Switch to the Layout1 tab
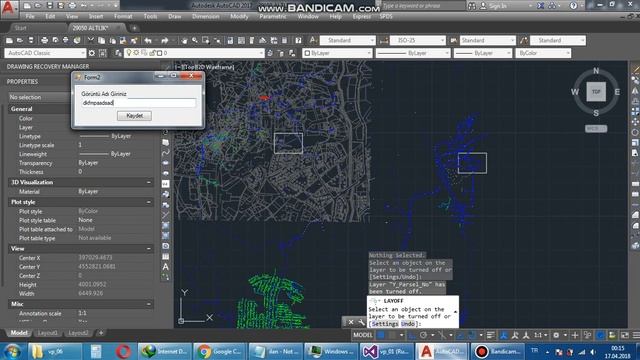Image resolution: width=640 pixels, height=360 pixels. point(47,333)
